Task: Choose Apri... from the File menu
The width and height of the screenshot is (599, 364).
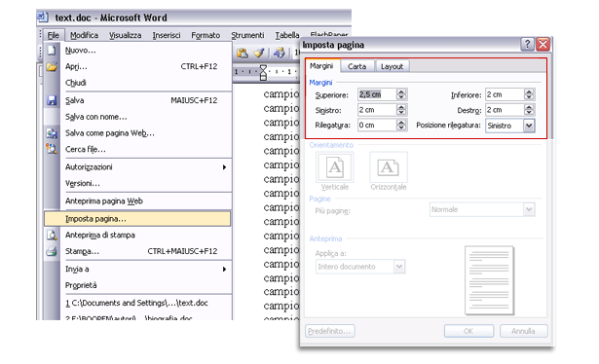Action: pyautogui.click(x=137, y=67)
